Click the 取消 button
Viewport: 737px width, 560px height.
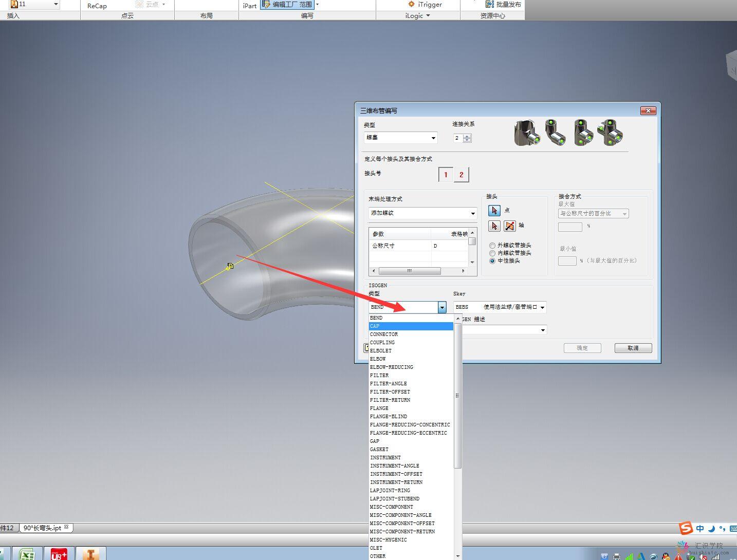pyautogui.click(x=633, y=348)
